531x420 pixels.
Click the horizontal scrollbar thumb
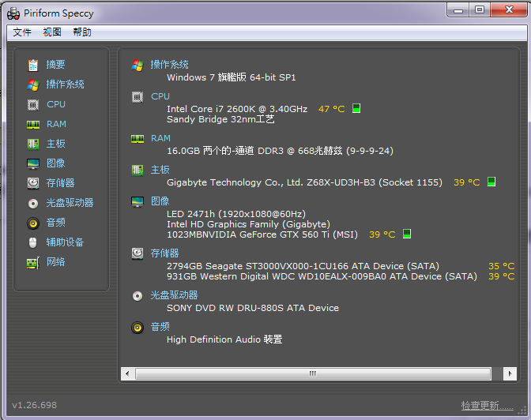[313, 373]
